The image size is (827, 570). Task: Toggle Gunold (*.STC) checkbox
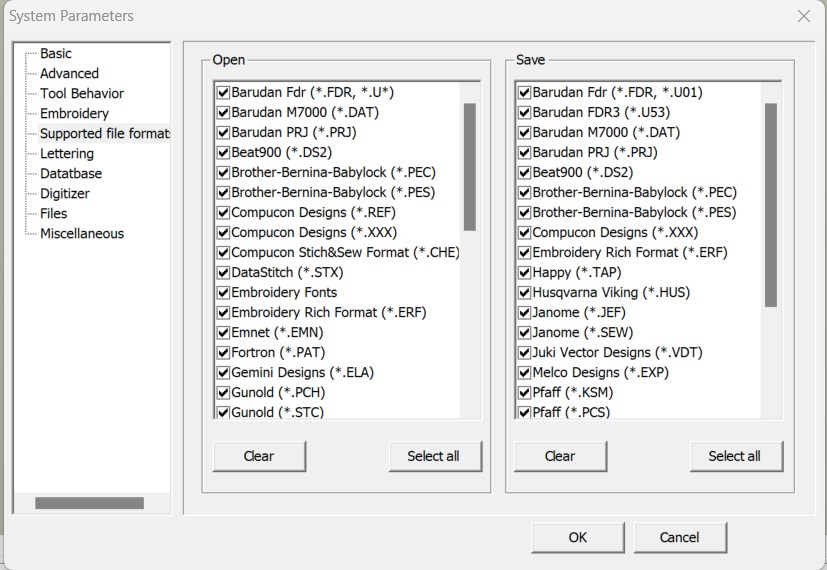click(x=223, y=413)
